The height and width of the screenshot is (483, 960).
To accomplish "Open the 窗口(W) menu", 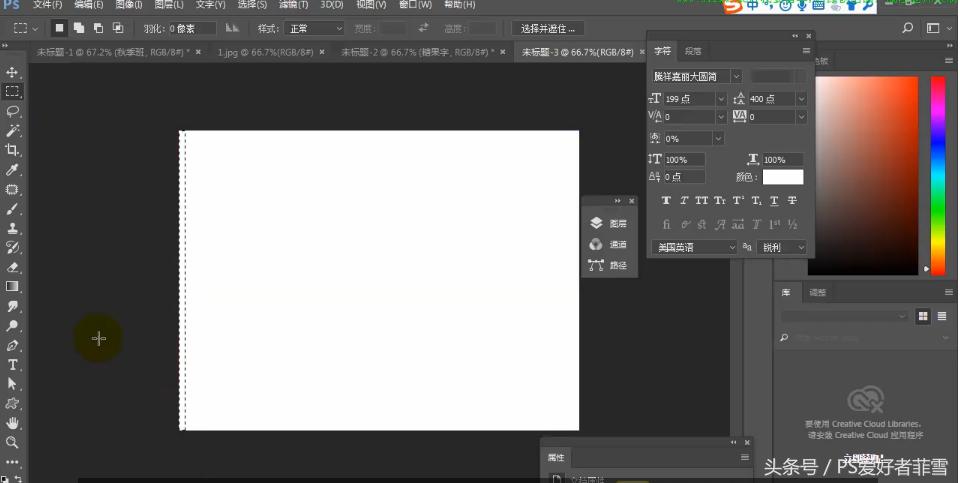I will (415, 5).
